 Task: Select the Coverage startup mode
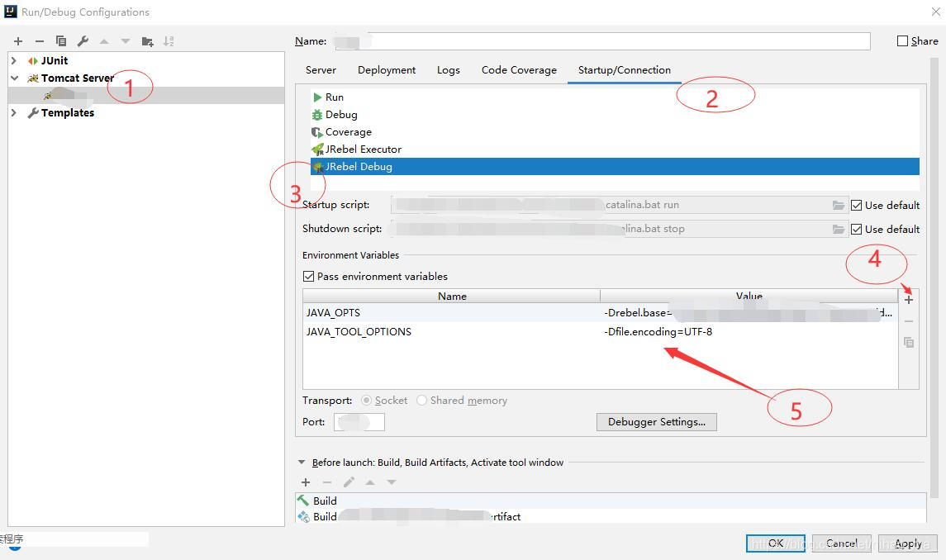[x=615, y=132]
